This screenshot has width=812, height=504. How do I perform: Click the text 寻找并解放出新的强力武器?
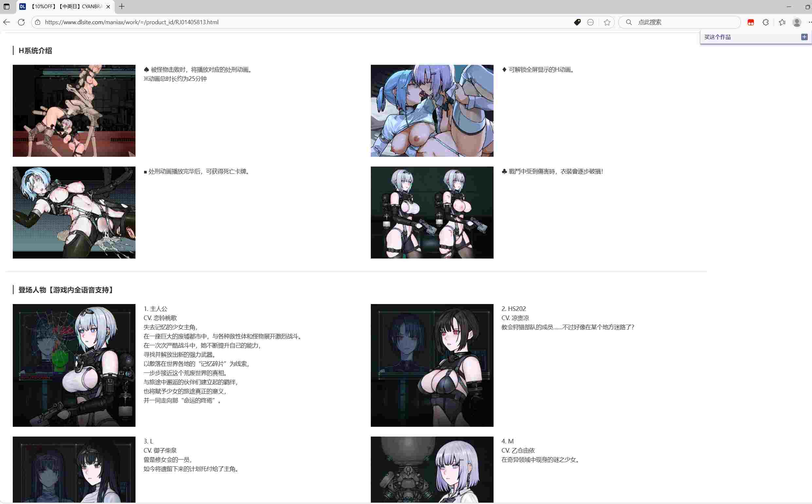click(x=180, y=355)
